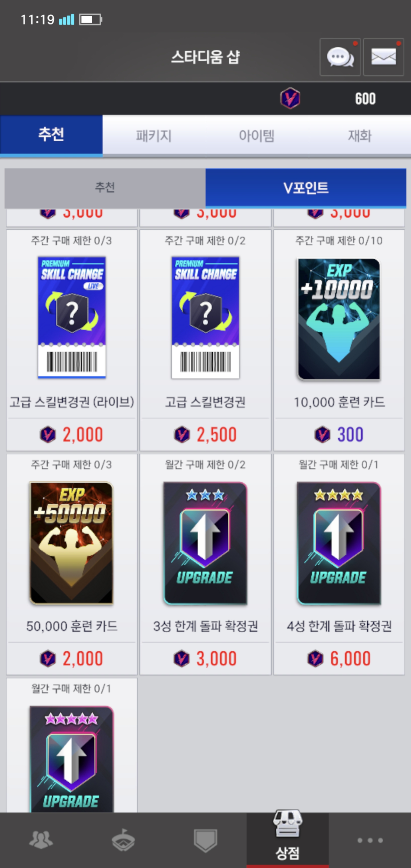Viewport: 411px width, 868px height.
Task: Open the shield icon in bottom bar
Action: 205,840
